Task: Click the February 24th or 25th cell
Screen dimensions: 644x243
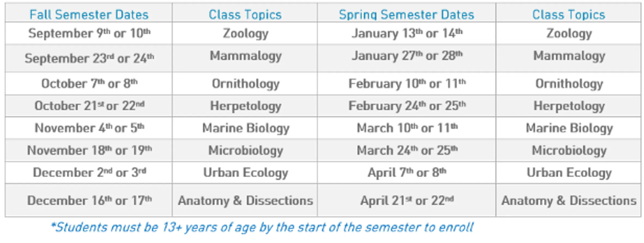Action: click(407, 106)
